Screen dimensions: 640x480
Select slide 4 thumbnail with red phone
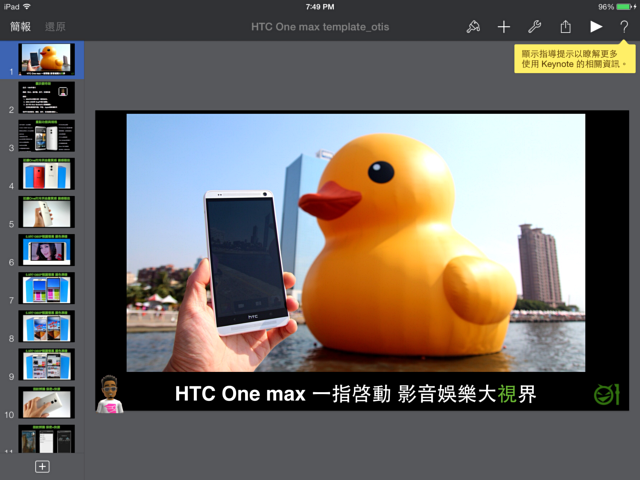point(47,174)
